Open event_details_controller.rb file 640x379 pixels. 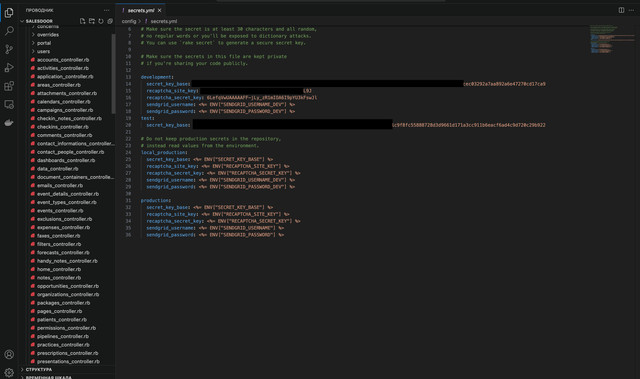(68, 194)
